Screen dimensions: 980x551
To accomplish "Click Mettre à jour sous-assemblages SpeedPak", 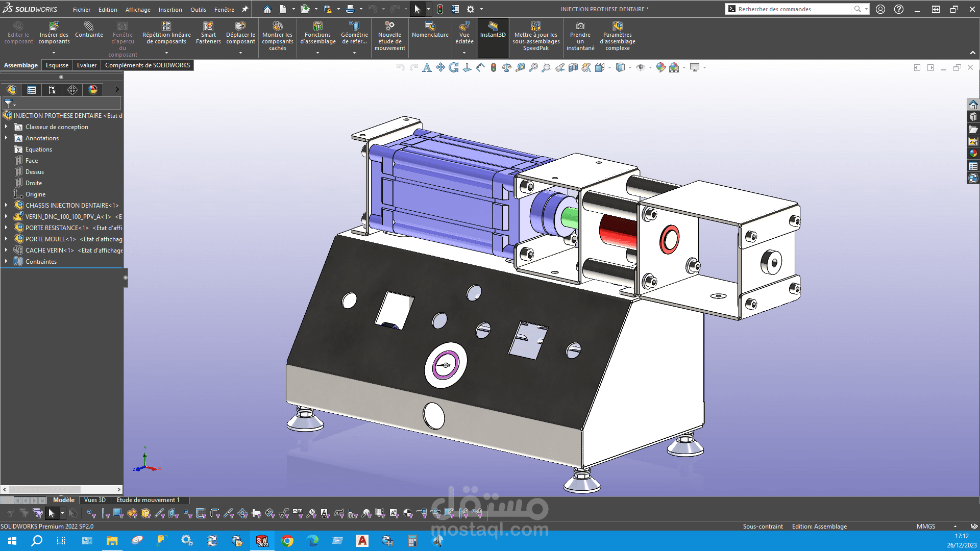I will click(x=536, y=36).
